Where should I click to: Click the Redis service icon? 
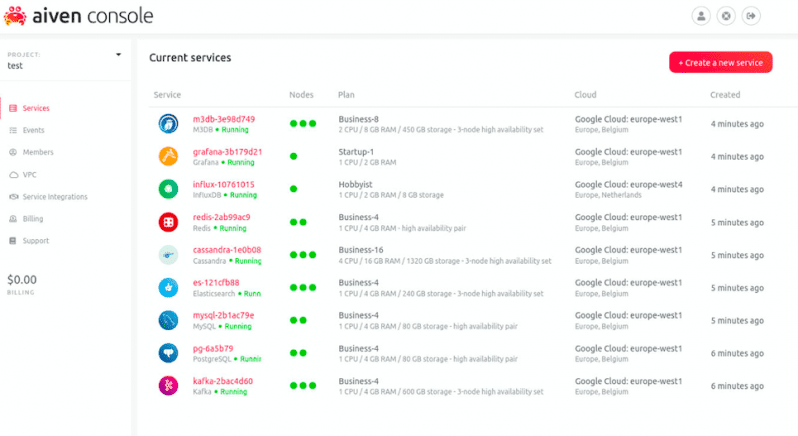pos(168,222)
